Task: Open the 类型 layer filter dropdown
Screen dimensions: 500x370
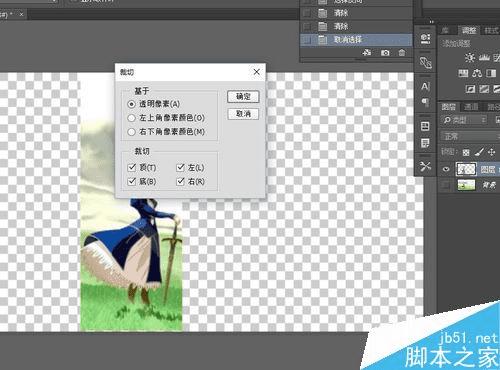Action: [465, 120]
